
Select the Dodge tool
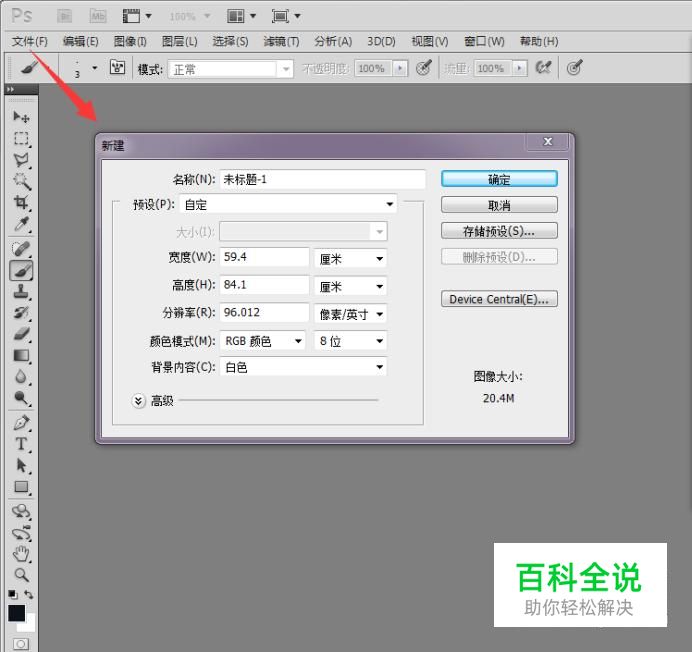21,398
